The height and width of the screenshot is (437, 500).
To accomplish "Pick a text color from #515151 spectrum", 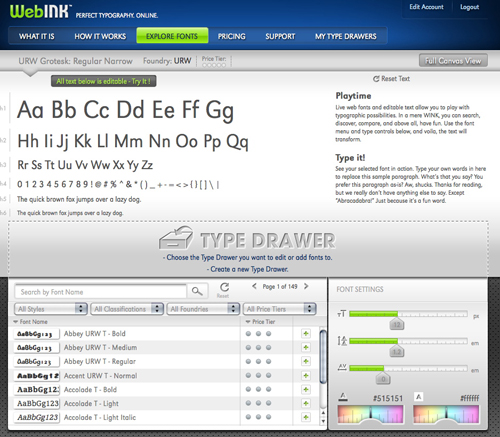I will pos(370,414).
